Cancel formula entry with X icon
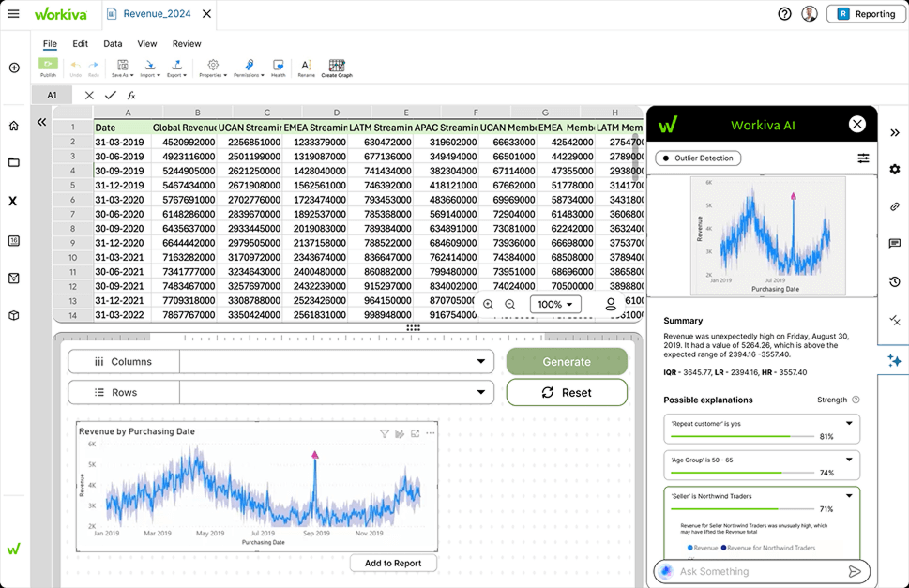 pos(89,95)
